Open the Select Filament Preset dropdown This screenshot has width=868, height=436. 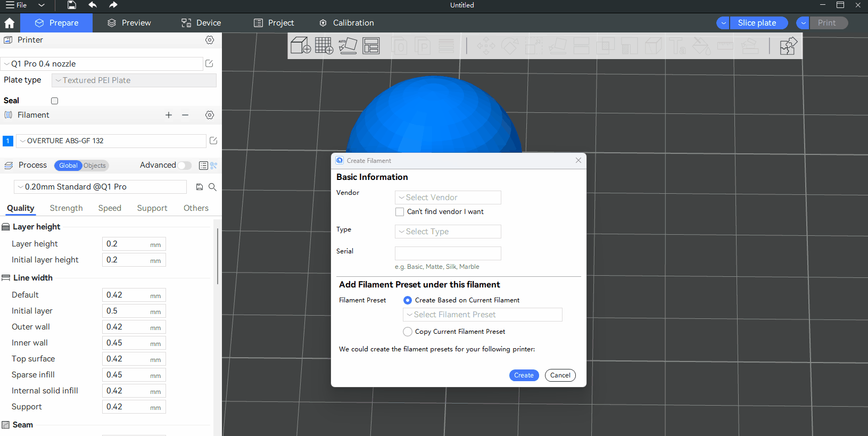coord(483,315)
